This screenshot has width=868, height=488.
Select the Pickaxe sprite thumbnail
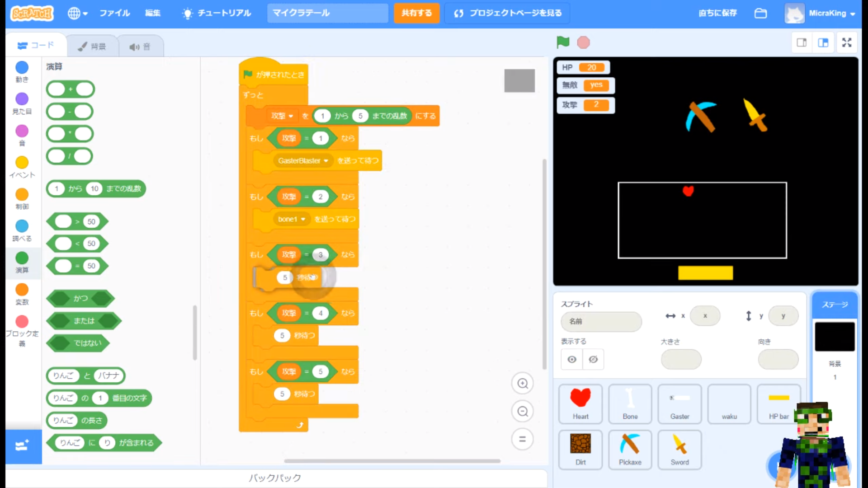click(x=630, y=449)
